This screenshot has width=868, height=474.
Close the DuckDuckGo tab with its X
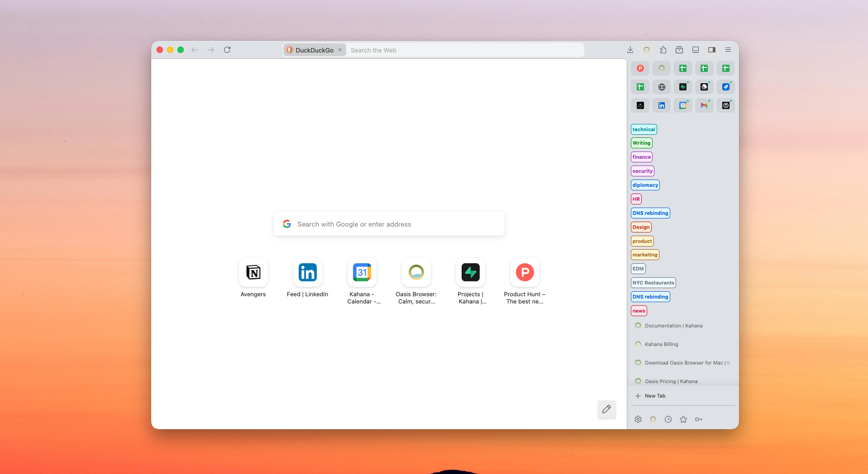click(x=340, y=50)
